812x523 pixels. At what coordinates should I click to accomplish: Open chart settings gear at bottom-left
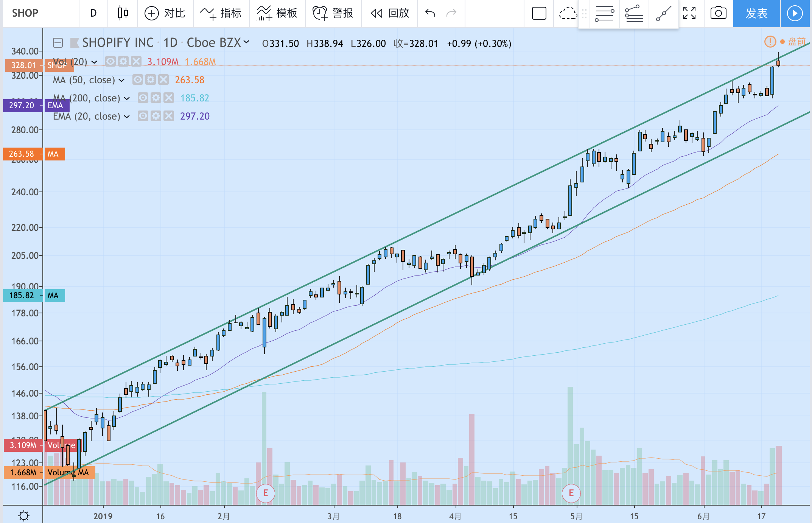[23, 515]
